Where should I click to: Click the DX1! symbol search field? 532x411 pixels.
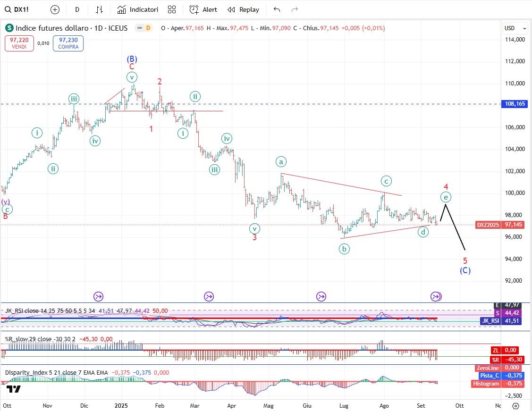point(20,9)
